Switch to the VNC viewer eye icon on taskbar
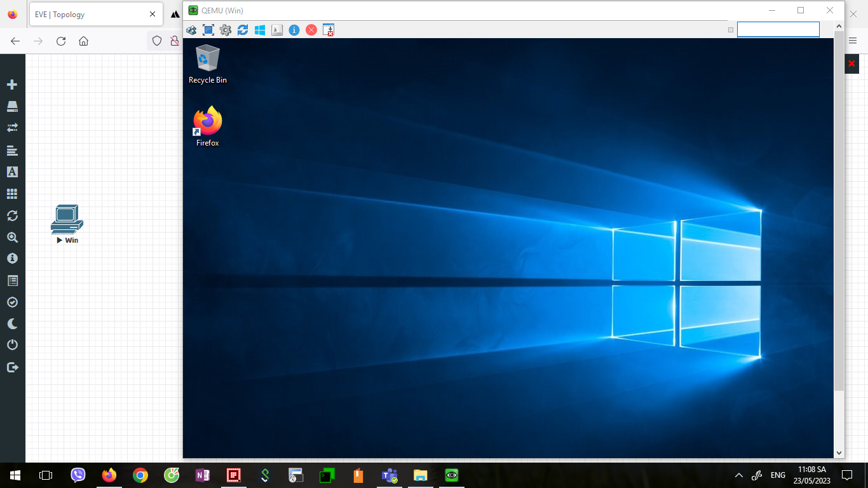The height and width of the screenshot is (488, 868). (452, 475)
